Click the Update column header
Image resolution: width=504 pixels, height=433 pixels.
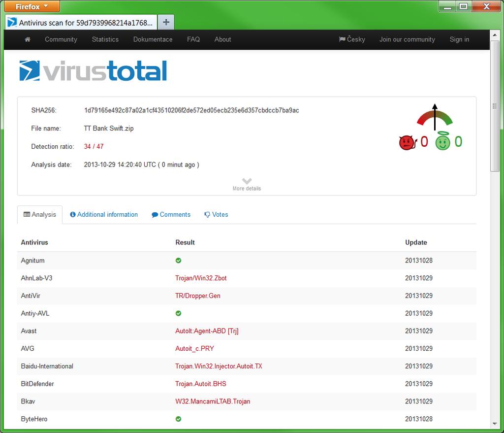click(416, 242)
